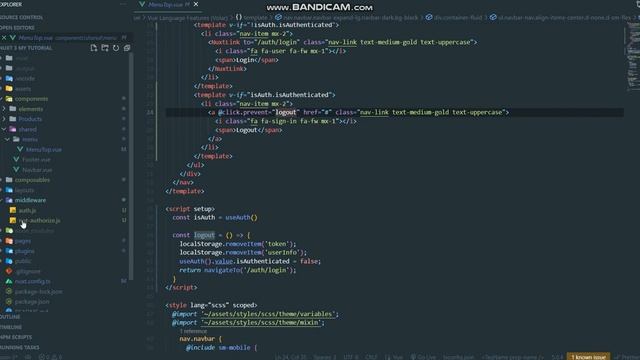Collapse the middleware folder
Viewport: 640px width, 360px height.
pos(30,200)
